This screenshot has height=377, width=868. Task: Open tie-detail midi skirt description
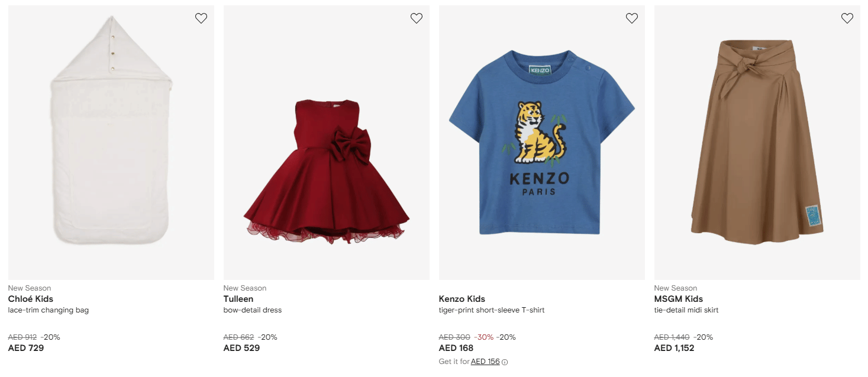[x=686, y=310]
